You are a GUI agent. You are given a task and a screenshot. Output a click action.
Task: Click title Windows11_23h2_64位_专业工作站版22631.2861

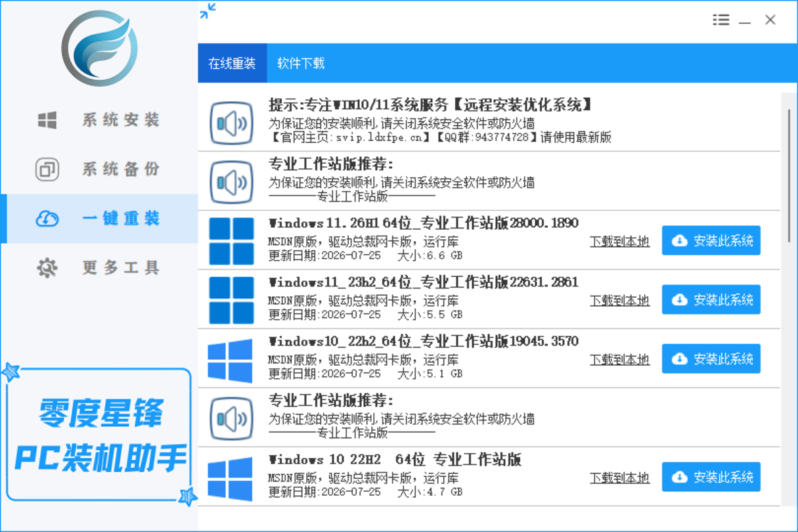(x=424, y=282)
